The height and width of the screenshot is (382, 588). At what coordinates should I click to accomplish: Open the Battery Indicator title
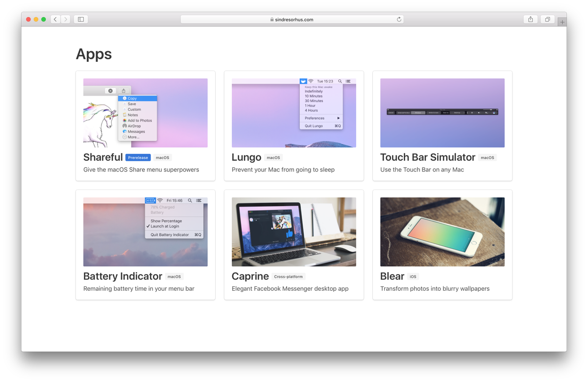click(x=122, y=277)
